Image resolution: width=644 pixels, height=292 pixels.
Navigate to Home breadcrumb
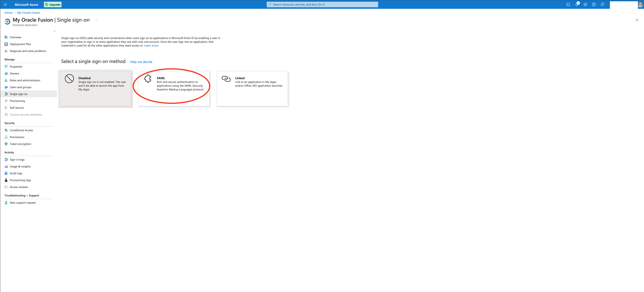point(8,13)
